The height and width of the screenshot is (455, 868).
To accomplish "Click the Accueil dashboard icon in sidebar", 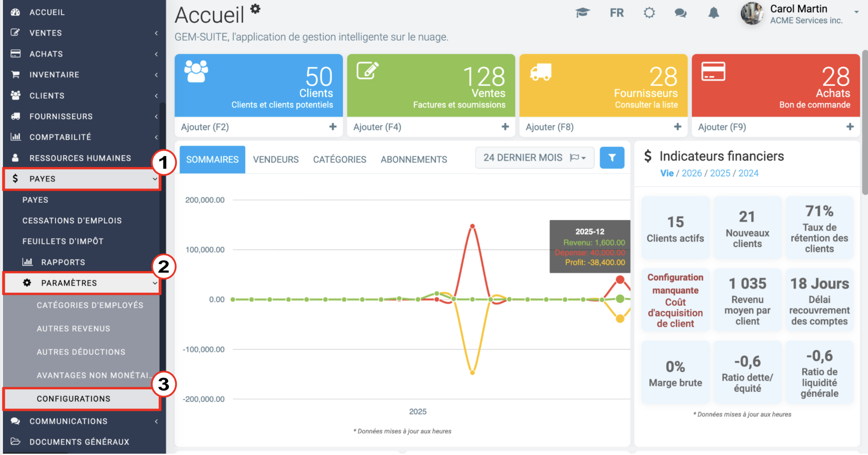I will 15,12.
